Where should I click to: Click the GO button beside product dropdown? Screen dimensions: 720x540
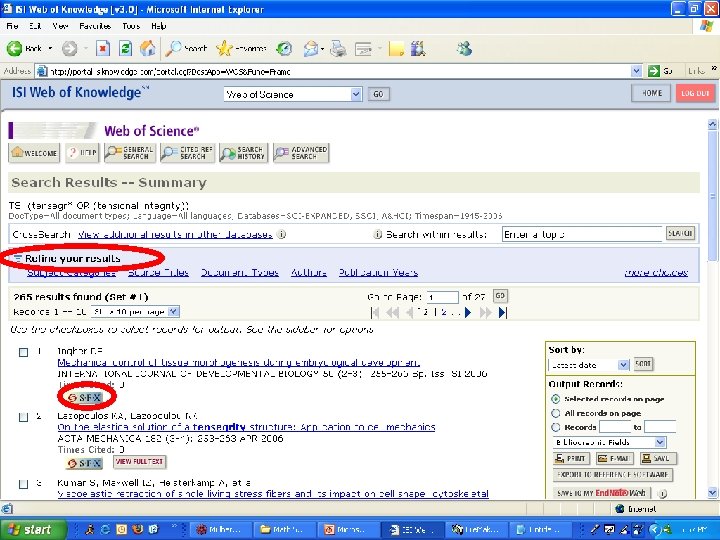point(378,94)
